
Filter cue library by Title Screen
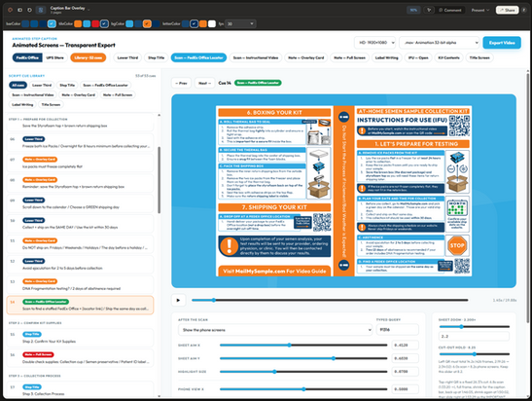51,104
